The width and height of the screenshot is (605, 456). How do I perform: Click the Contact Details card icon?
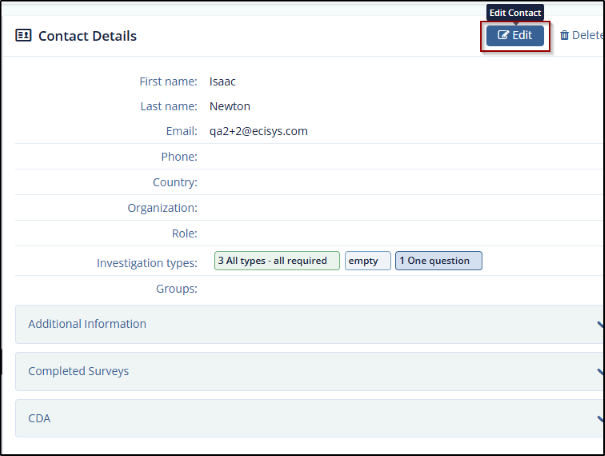point(23,36)
